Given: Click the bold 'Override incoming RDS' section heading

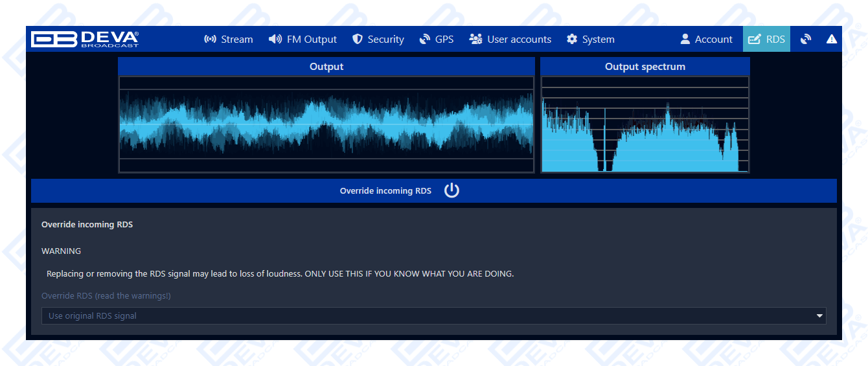Looking at the screenshot, I should click(x=87, y=225).
